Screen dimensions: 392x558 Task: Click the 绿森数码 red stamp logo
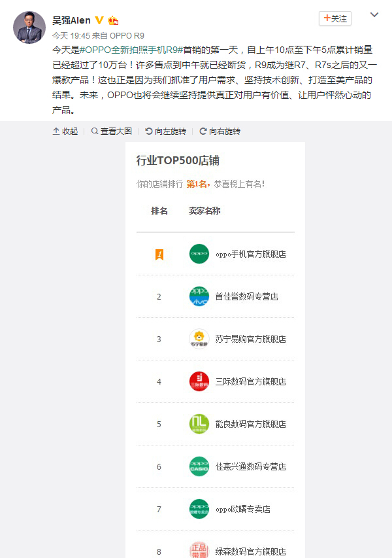point(199,549)
